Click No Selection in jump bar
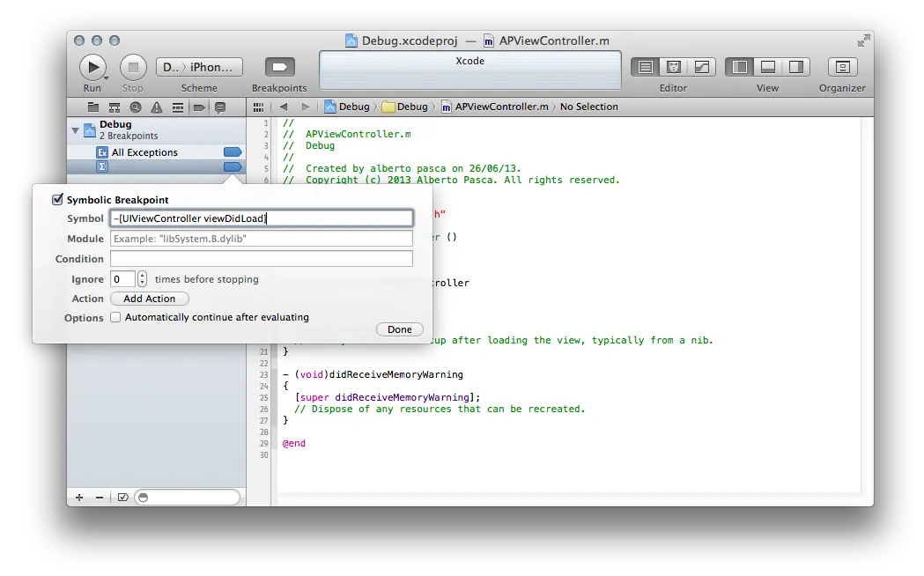Viewport: 924px width, 576px height. [x=588, y=107]
